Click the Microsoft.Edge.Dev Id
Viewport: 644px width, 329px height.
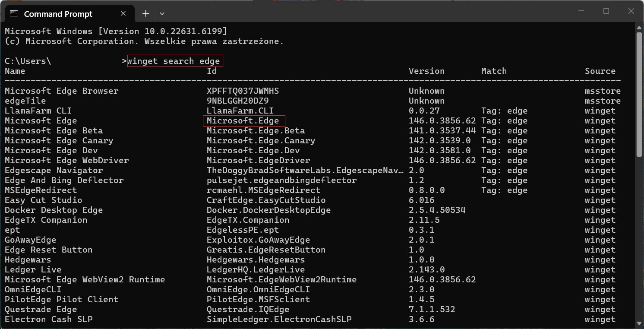(x=253, y=151)
